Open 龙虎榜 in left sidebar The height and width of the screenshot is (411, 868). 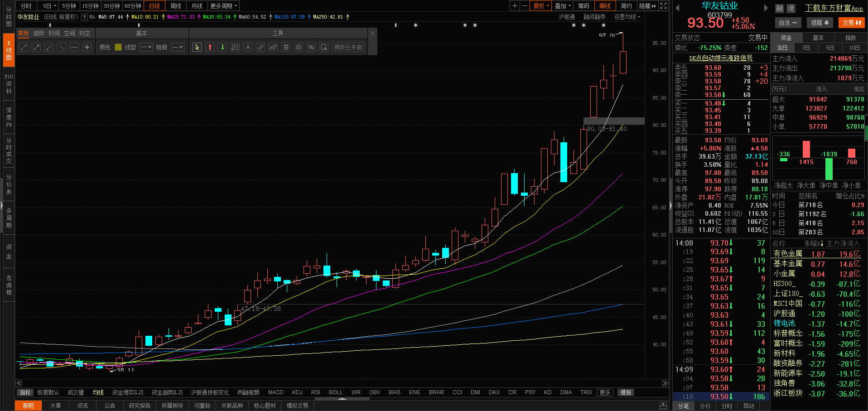coord(9,285)
